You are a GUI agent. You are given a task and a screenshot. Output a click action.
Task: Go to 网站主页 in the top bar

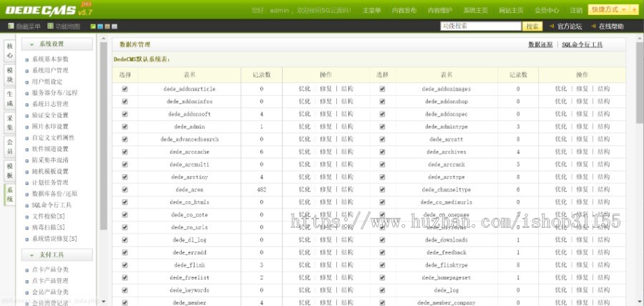pos(511,11)
